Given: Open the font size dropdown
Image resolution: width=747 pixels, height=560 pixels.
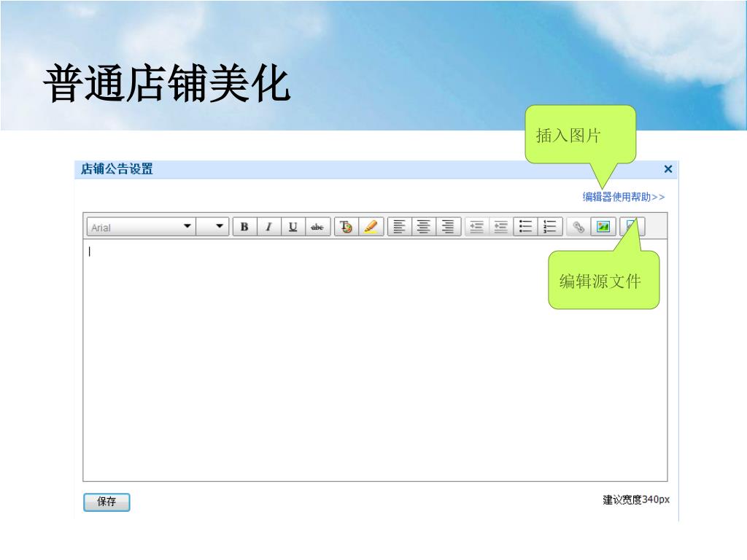Looking at the screenshot, I should click(212, 227).
